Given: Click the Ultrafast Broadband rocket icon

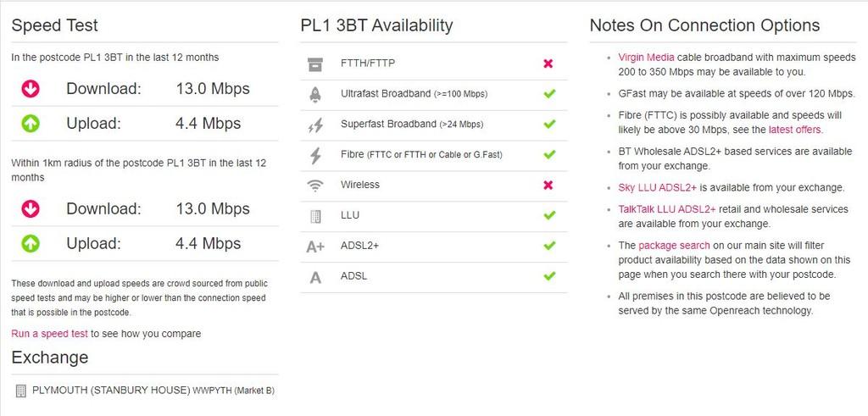Looking at the screenshot, I should click(x=315, y=95).
